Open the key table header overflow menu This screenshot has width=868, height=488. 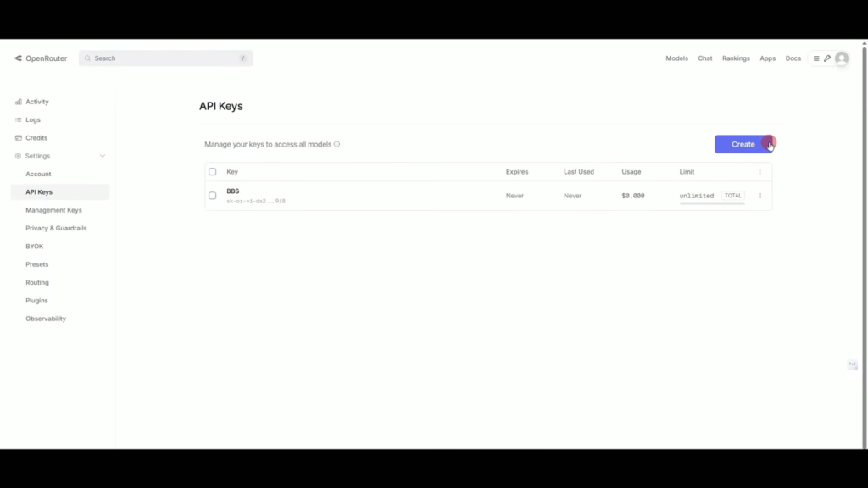tap(760, 171)
